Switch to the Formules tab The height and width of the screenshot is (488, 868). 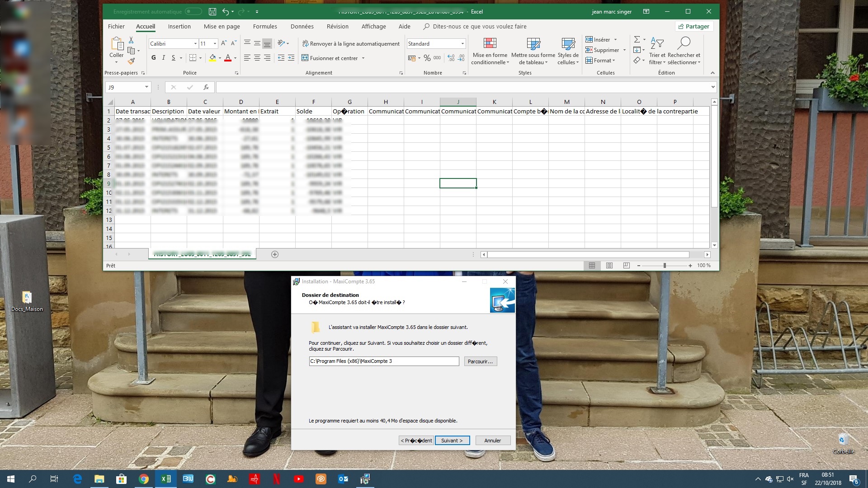tap(265, 27)
